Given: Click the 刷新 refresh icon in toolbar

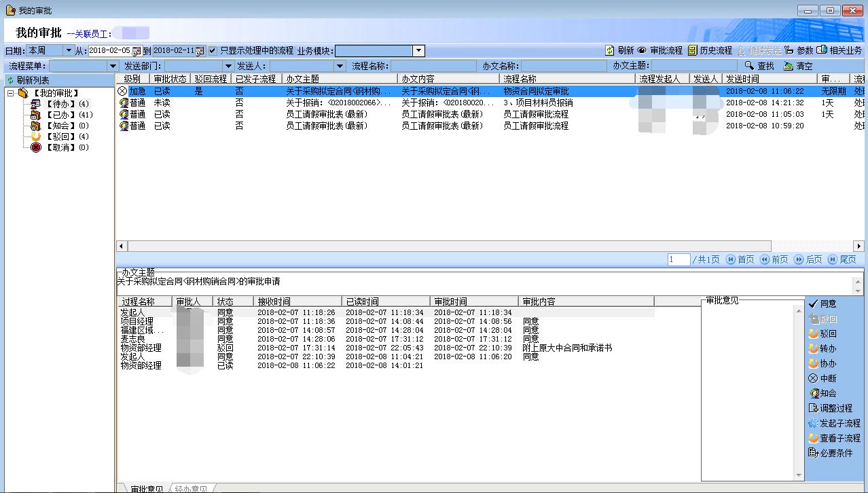Looking at the screenshot, I should pyautogui.click(x=610, y=50).
